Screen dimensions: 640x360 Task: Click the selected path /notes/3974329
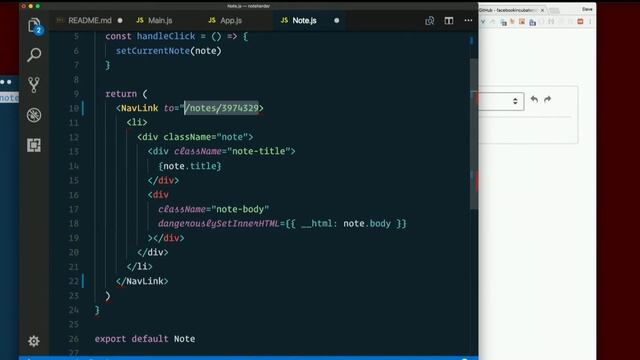coord(221,108)
